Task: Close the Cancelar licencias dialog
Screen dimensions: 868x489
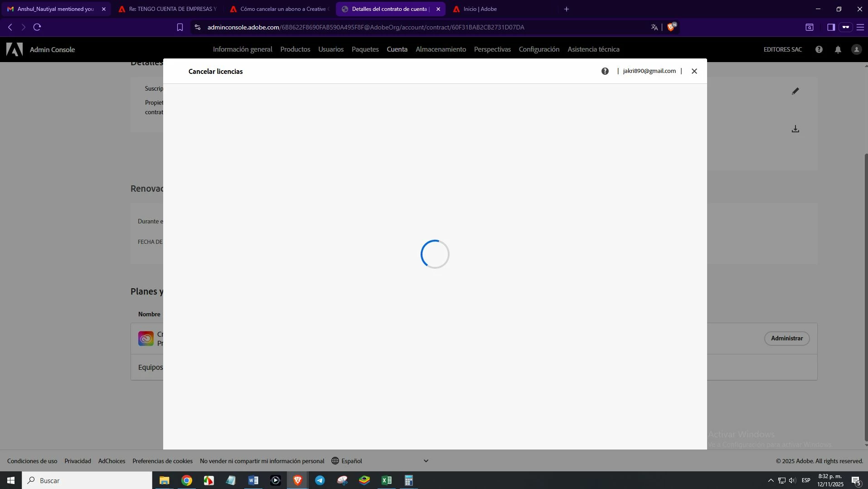Action: pyautogui.click(x=694, y=71)
